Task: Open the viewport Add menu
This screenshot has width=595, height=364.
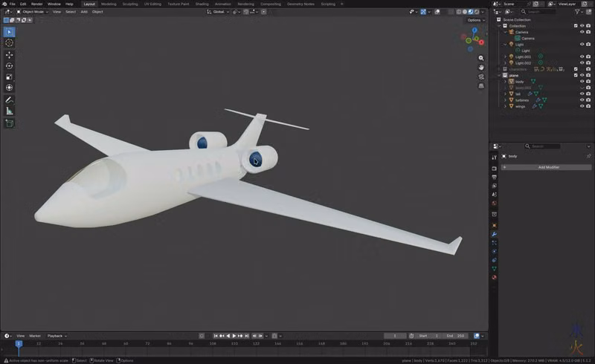Action: 84,12
